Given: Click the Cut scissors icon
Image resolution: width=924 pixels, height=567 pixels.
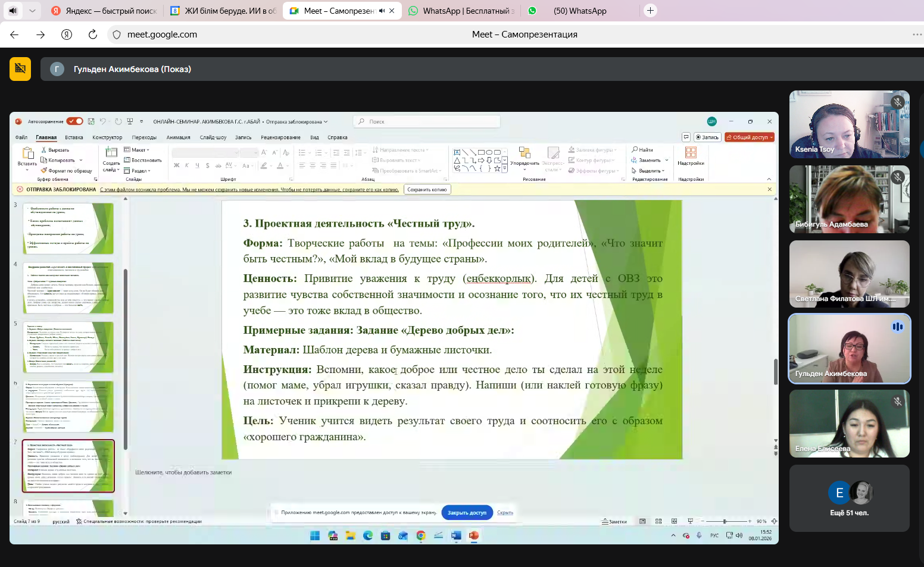Looking at the screenshot, I should [44, 150].
